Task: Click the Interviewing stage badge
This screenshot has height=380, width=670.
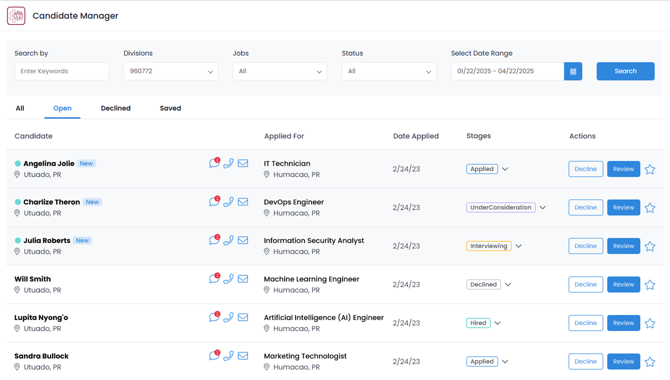Action: tap(489, 246)
